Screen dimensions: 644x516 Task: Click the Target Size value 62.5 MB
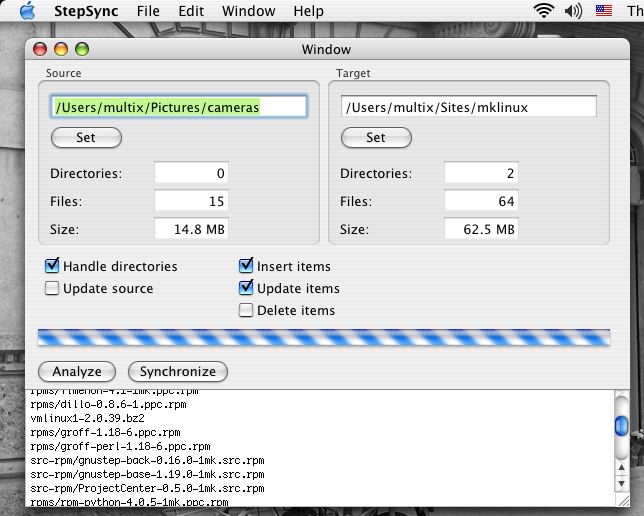[x=481, y=229]
